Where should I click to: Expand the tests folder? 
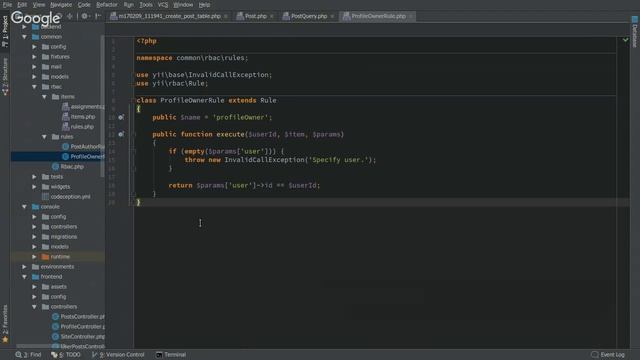(34, 177)
